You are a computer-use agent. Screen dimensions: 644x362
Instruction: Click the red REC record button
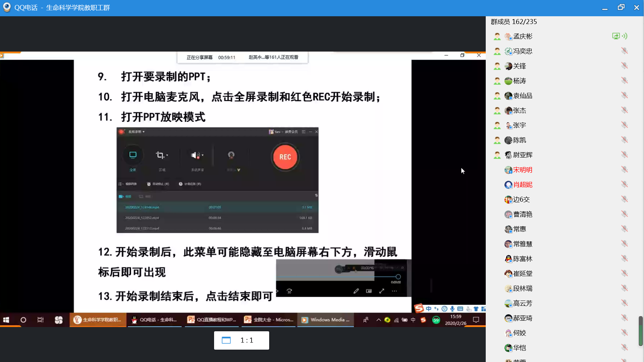(x=285, y=157)
